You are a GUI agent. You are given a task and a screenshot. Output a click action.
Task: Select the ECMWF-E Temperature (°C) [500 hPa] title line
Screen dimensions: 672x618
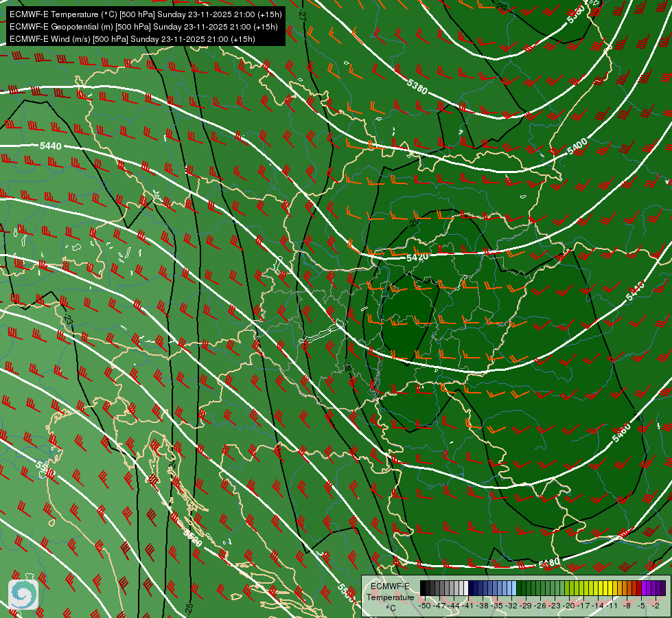(x=146, y=14)
